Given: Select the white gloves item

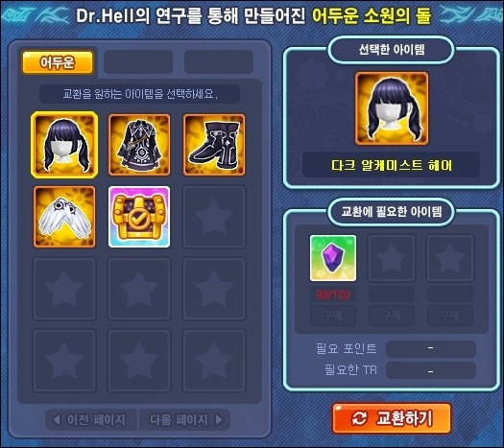Looking at the screenshot, I should [64, 217].
